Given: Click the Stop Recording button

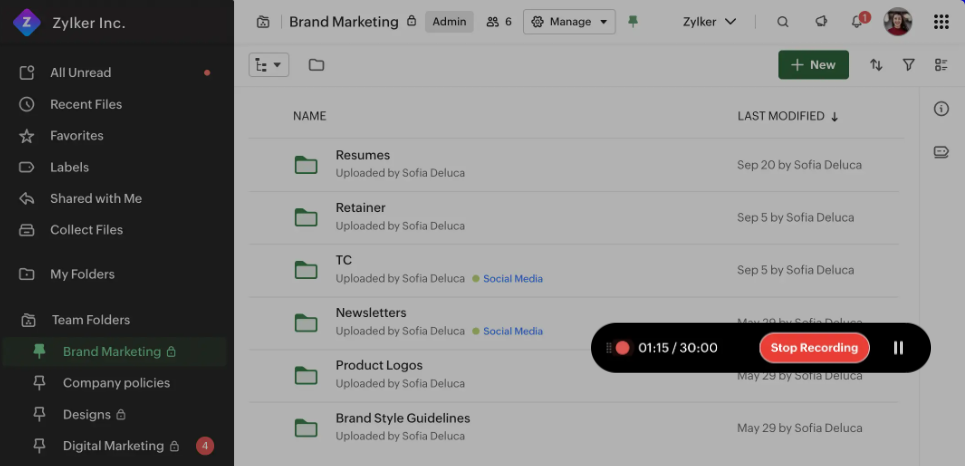Looking at the screenshot, I should tap(814, 348).
